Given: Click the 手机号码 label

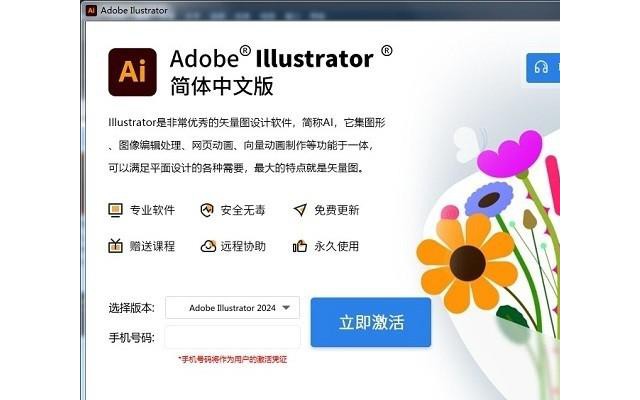Looking at the screenshot, I should 131,338.
